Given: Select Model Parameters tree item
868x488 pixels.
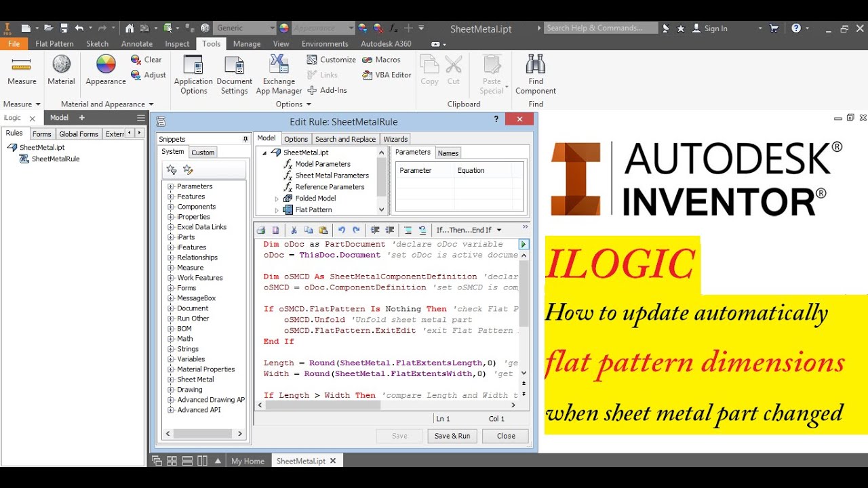Looking at the screenshot, I should 323,164.
